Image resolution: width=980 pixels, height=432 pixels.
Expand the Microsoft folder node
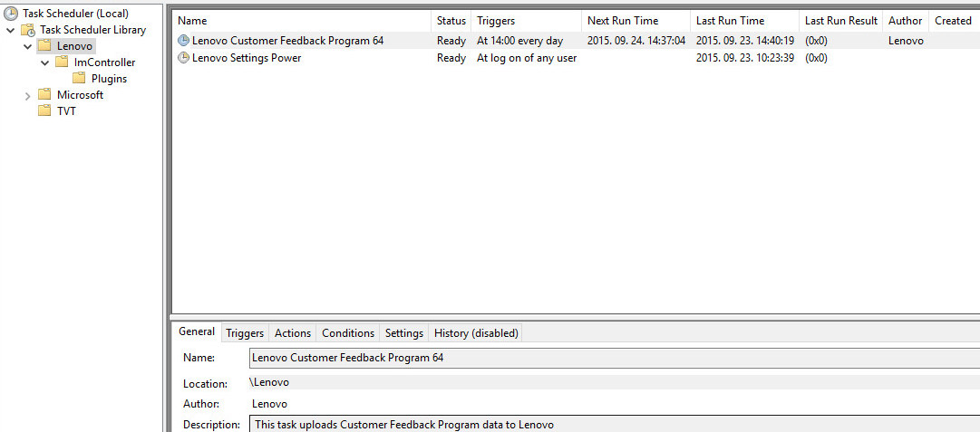(x=27, y=95)
